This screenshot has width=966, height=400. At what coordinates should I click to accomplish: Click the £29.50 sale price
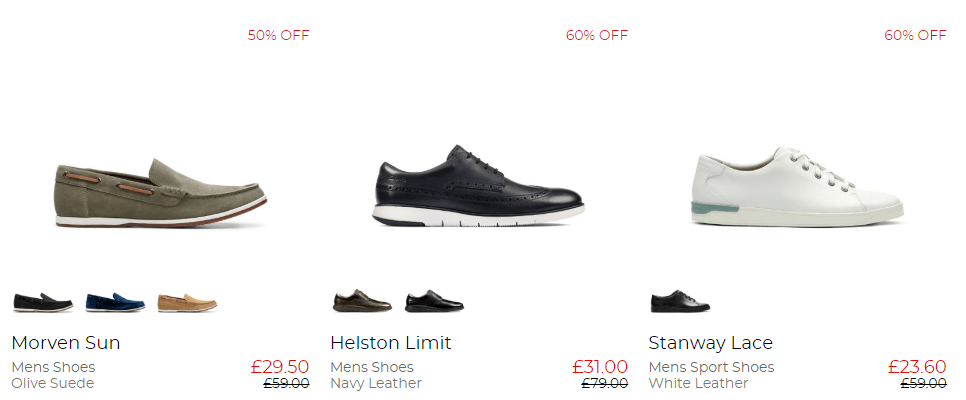click(280, 367)
